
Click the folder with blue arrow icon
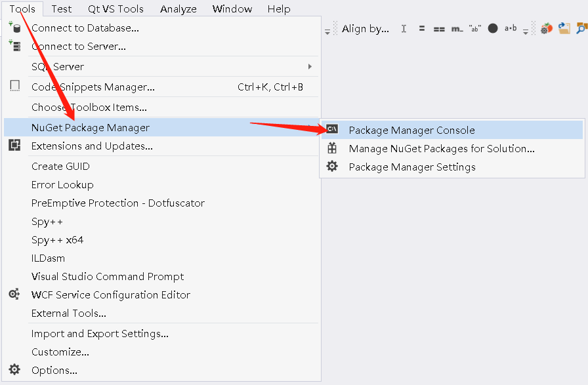pos(564,28)
